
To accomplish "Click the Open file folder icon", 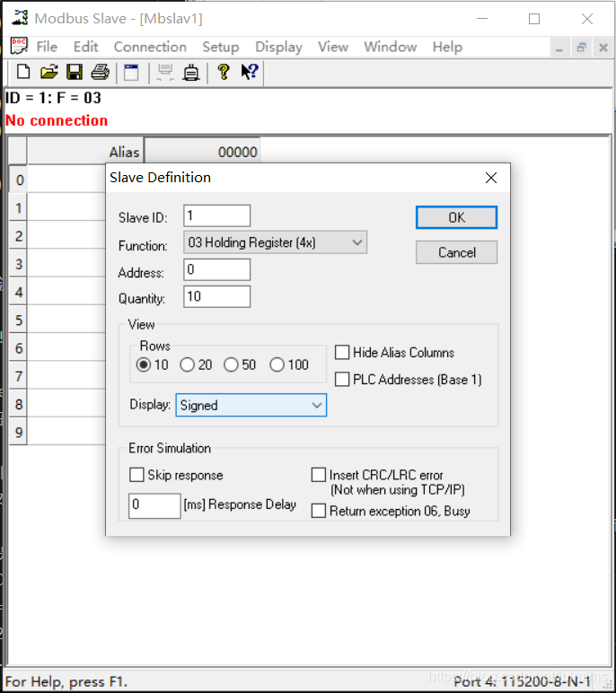I will (49, 72).
